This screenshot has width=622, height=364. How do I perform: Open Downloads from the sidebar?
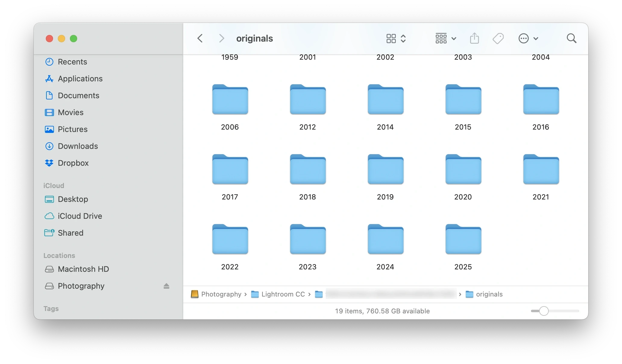[x=78, y=146]
